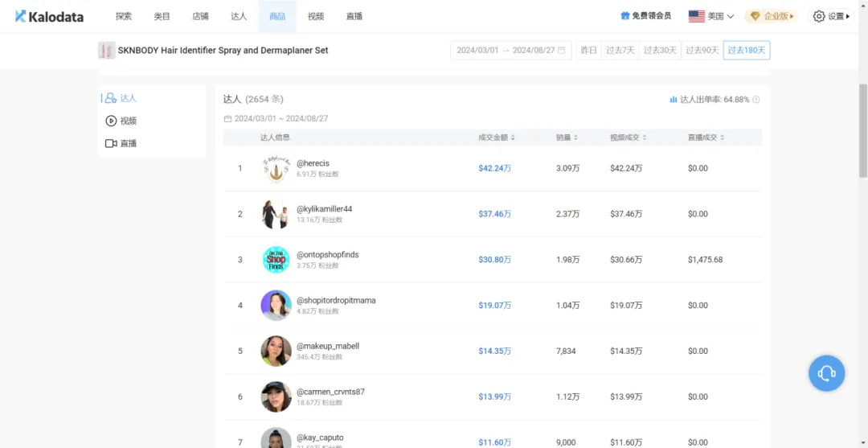Click the $14.35万 blue revenue value
This screenshot has width=868, height=448.
pyautogui.click(x=495, y=351)
